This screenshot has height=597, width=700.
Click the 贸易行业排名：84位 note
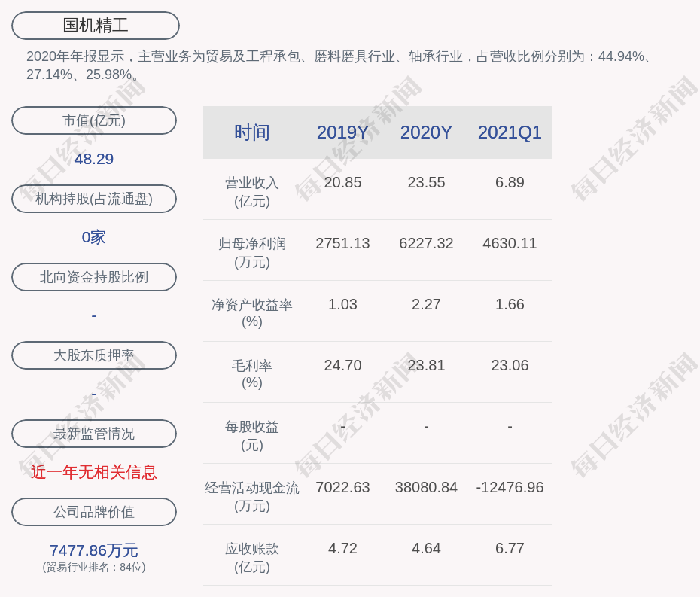(94, 567)
